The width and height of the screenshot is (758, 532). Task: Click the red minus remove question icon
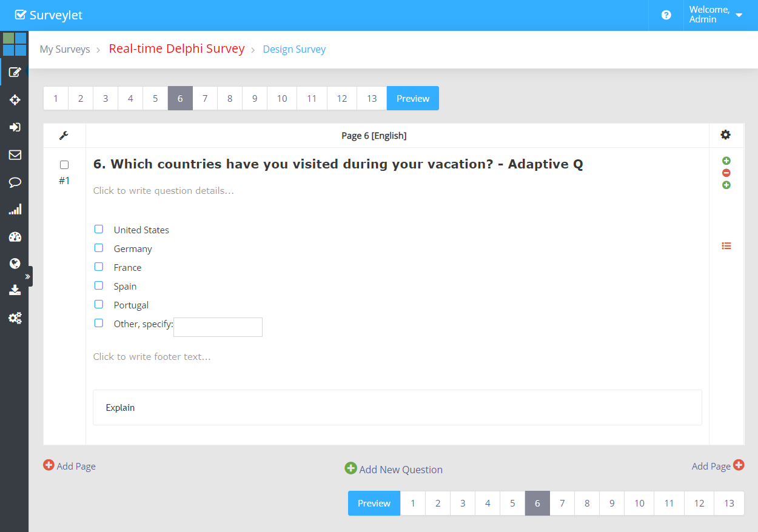(x=726, y=173)
